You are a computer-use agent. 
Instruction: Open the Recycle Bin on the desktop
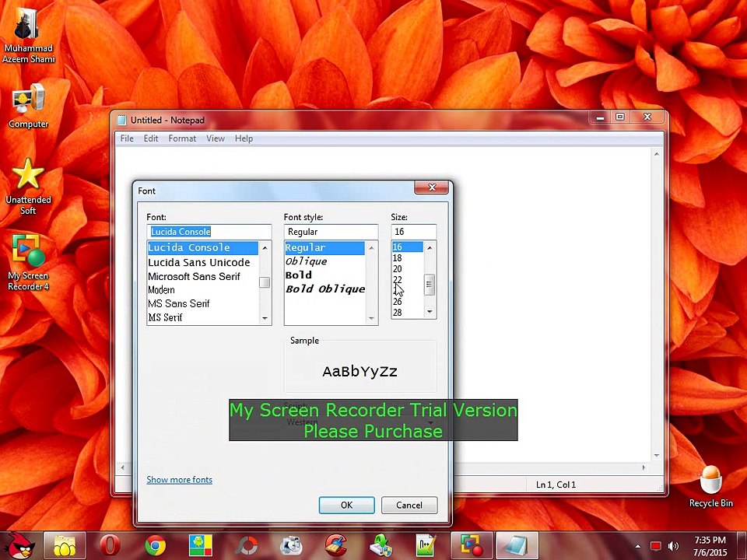(x=710, y=486)
